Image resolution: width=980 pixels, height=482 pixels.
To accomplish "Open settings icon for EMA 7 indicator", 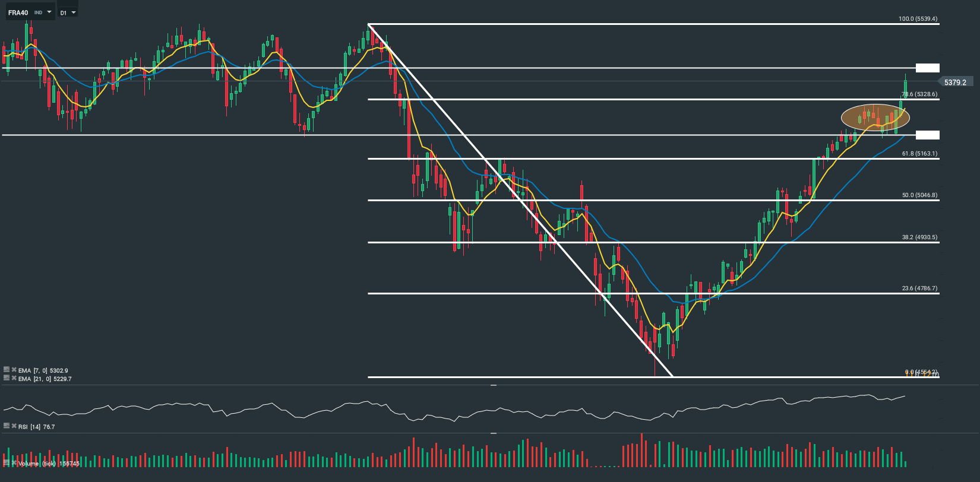I will click(x=7, y=370).
